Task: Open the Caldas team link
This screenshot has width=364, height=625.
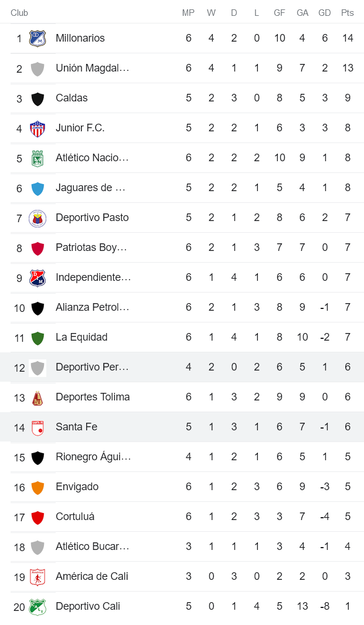Action: (72, 98)
